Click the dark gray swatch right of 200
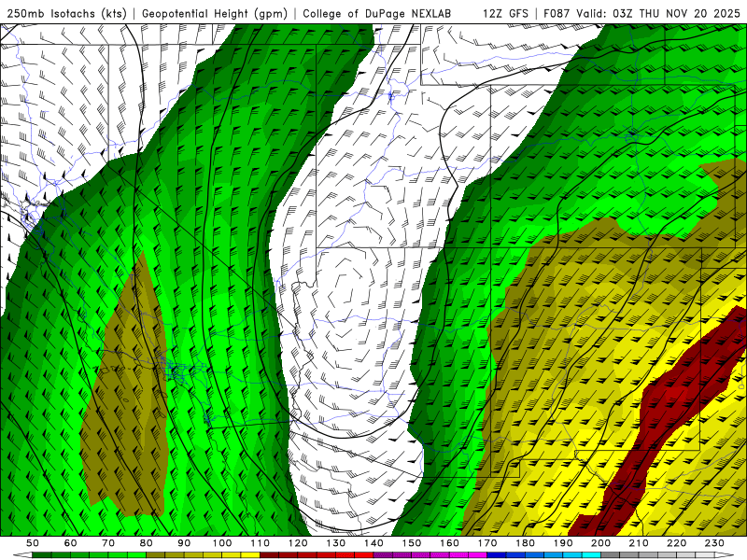Image resolution: width=747 pixels, height=560 pixels. point(611,555)
